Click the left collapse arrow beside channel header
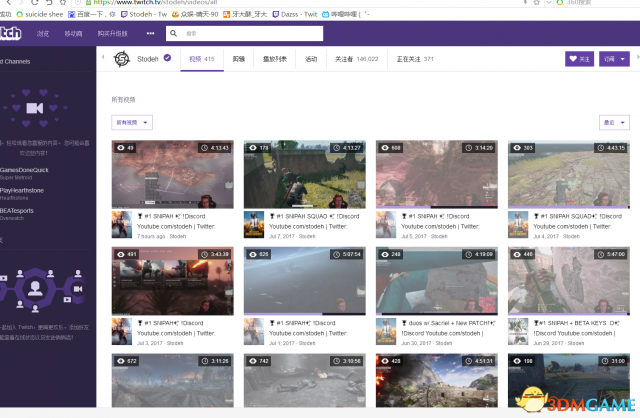 (x=103, y=57)
